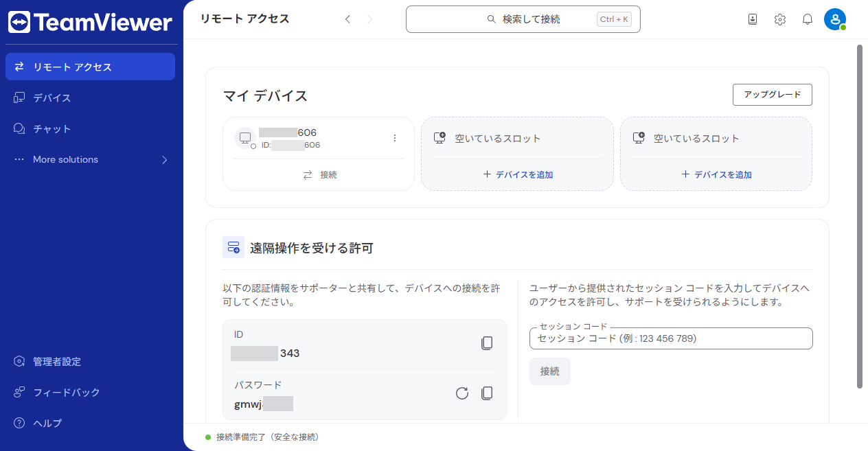
Task: Navigate back with the left arrow
Action: tap(347, 19)
